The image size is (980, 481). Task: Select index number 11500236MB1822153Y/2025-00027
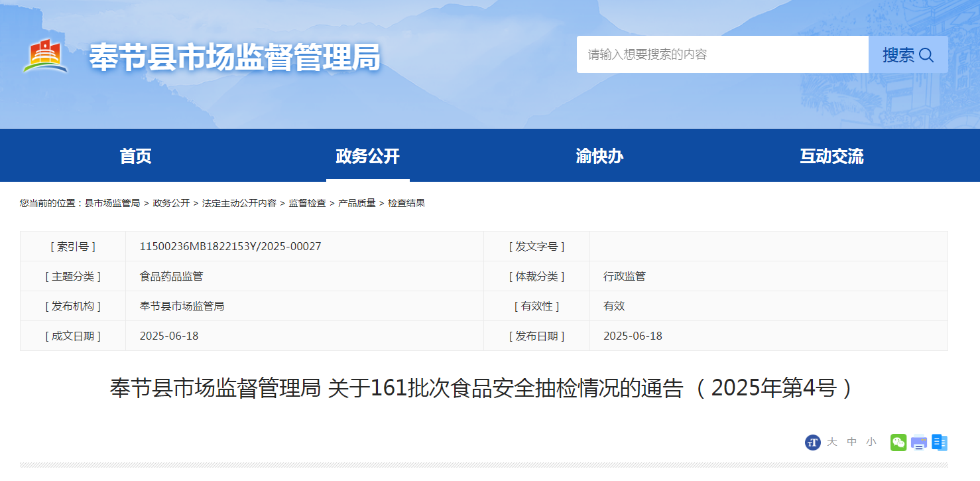pyautogui.click(x=231, y=246)
